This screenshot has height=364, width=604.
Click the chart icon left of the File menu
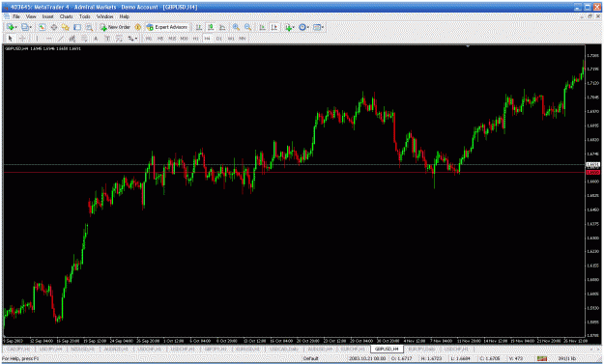click(x=7, y=16)
